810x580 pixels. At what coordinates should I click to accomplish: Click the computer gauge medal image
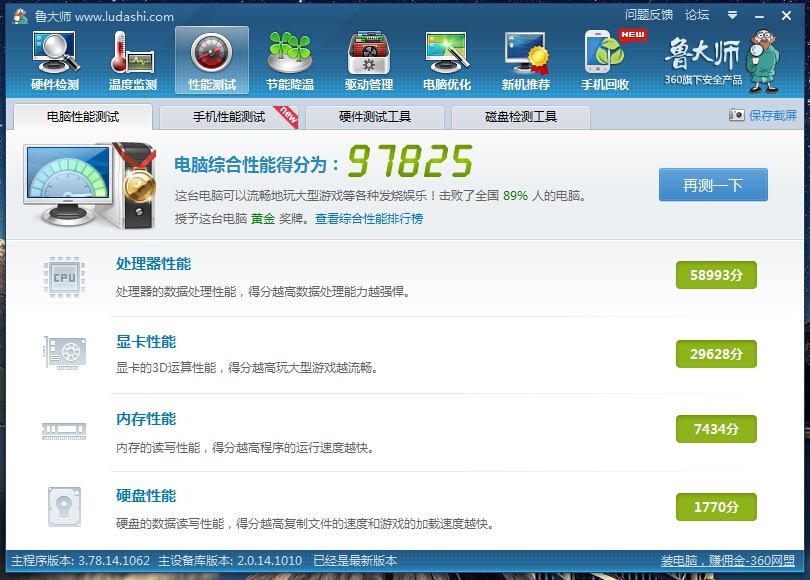[x=90, y=185]
